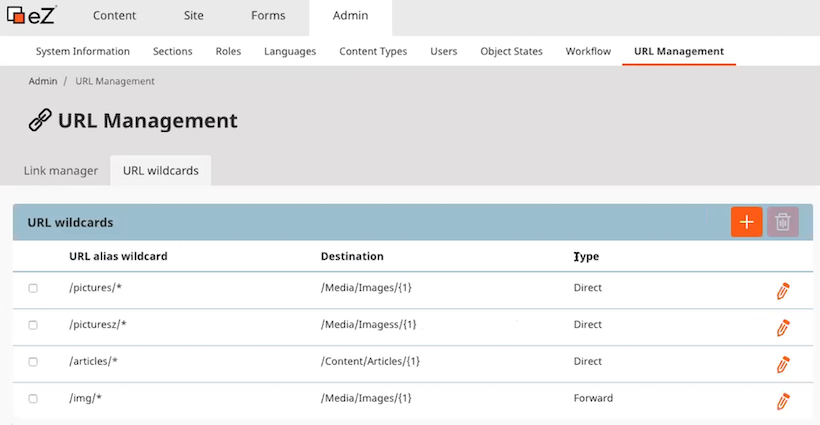Open the Forms top menu

(268, 16)
